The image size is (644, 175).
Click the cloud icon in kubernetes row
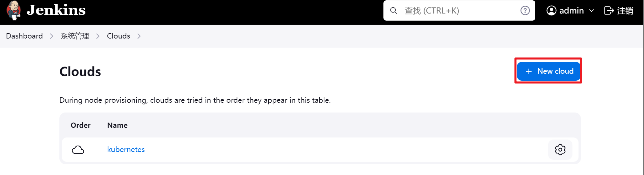point(78,150)
